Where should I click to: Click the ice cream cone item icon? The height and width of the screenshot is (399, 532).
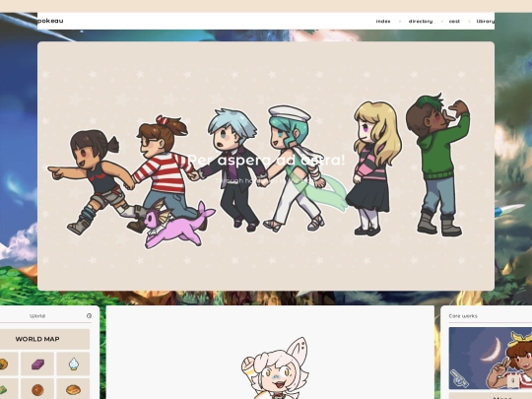pos(73,364)
